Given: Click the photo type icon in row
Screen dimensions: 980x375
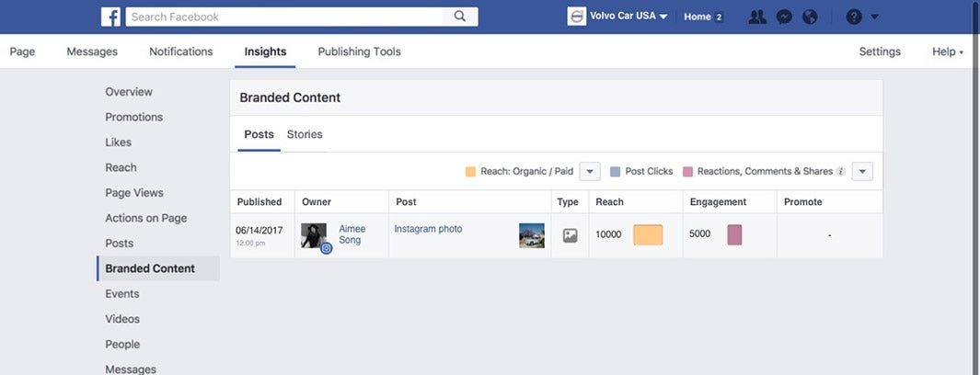Looking at the screenshot, I should [570, 235].
